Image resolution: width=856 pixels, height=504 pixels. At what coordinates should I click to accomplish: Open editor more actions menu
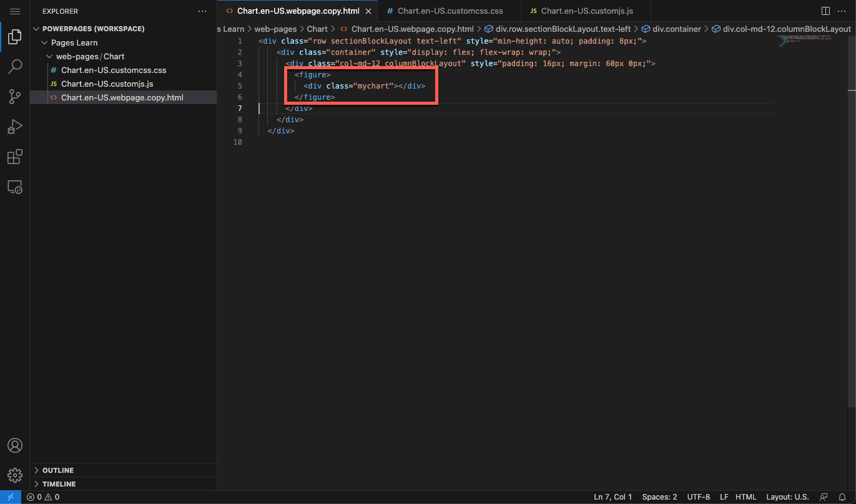click(x=842, y=11)
